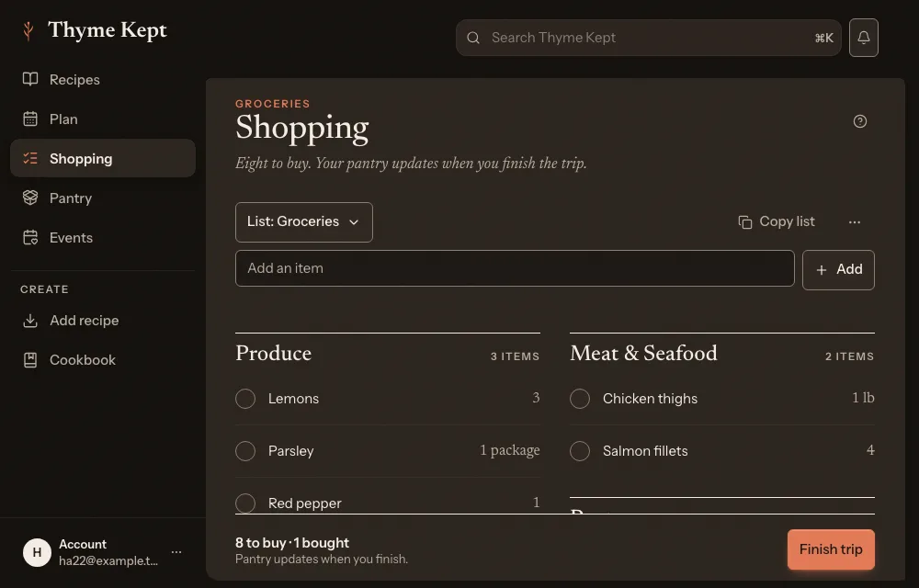The width and height of the screenshot is (919, 588).
Task: Expand the List: Groceries dropdown
Action: click(x=303, y=222)
